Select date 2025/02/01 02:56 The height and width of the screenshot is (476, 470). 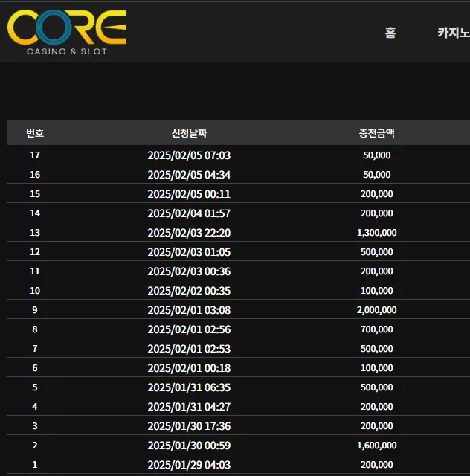pyautogui.click(x=189, y=329)
